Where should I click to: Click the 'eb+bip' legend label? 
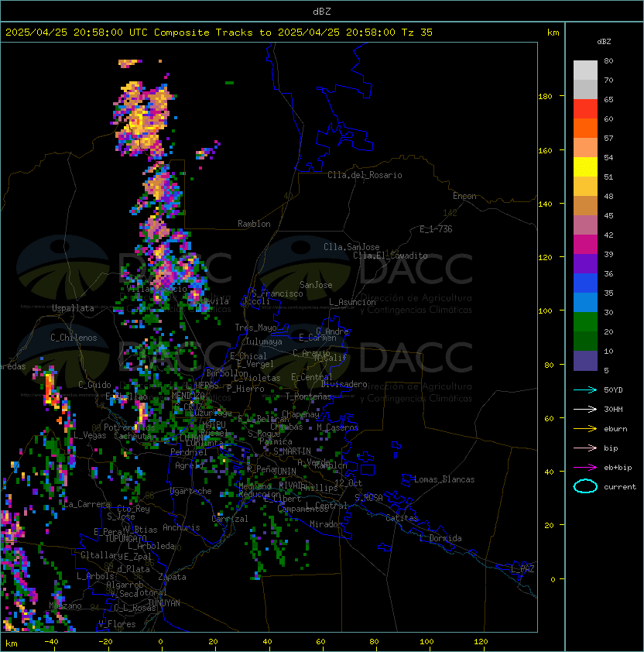[618, 468]
